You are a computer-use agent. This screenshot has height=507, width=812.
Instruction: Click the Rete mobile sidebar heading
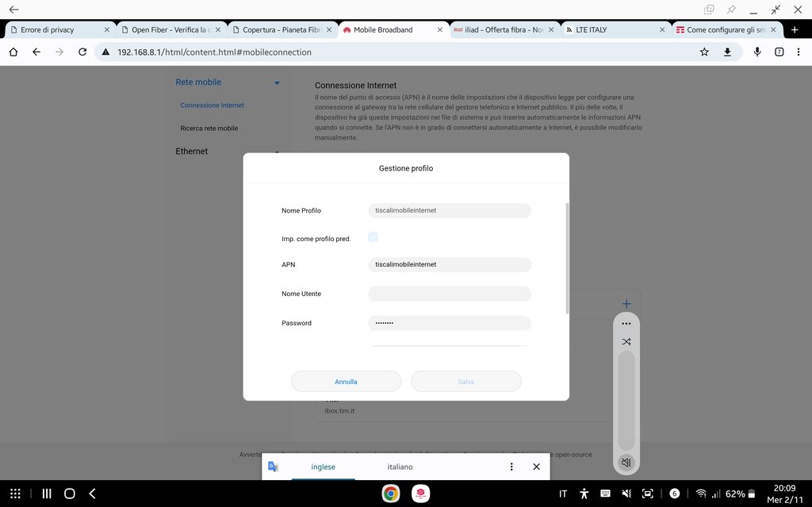click(x=198, y=82)
